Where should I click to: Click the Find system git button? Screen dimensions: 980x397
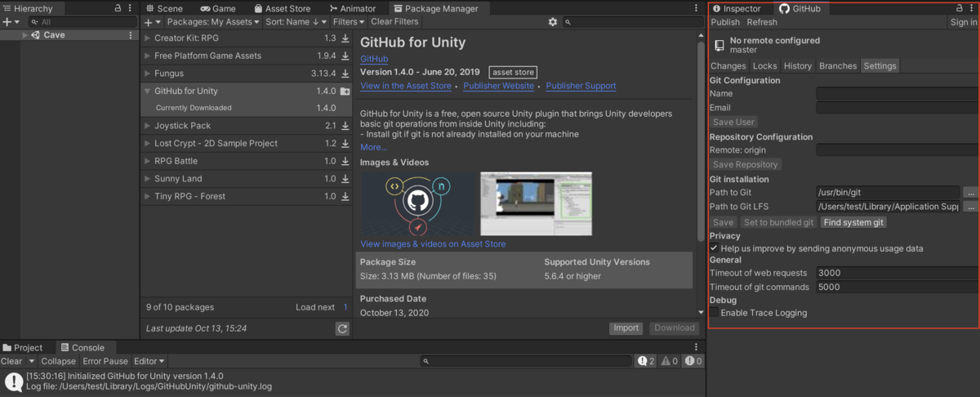(x=853, y=222)
